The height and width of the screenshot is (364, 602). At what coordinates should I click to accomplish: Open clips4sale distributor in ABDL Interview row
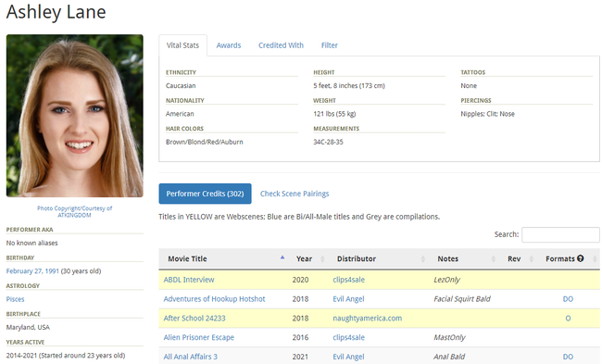(348, 280)
